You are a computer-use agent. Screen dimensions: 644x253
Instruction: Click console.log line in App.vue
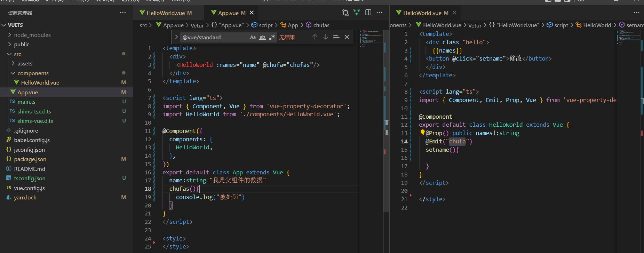coord(210,197)
